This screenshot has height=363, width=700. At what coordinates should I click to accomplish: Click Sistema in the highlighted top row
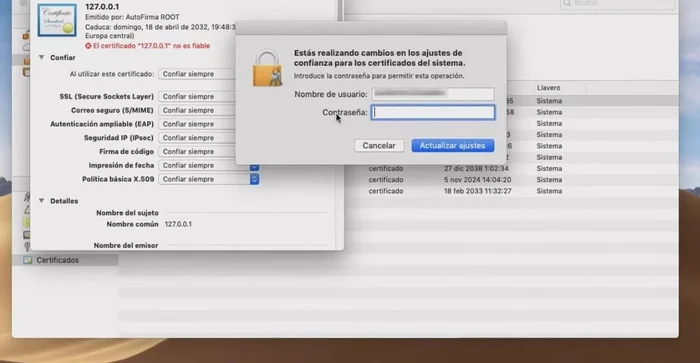tap(549, 101)
